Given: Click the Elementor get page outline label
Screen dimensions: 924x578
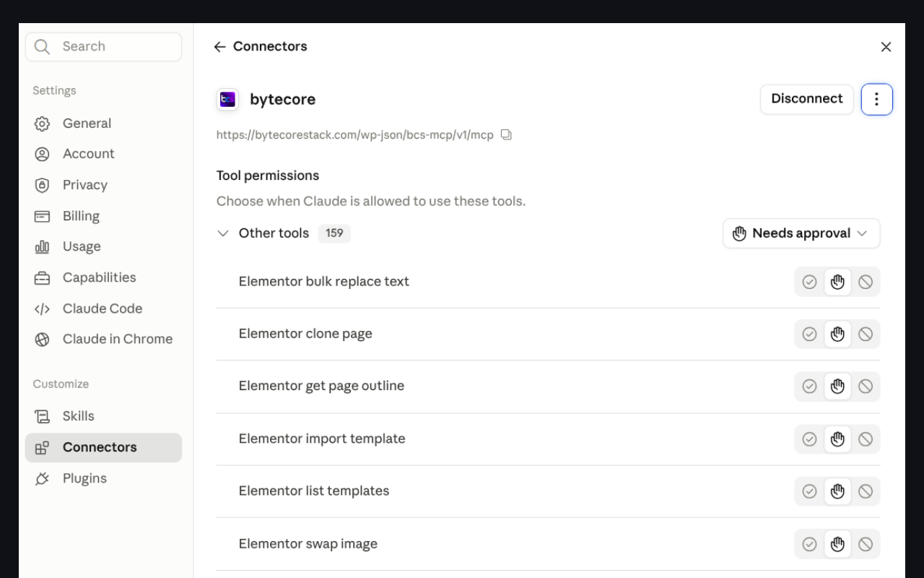Looking at the screenshot, I should [x=321, y=386].
